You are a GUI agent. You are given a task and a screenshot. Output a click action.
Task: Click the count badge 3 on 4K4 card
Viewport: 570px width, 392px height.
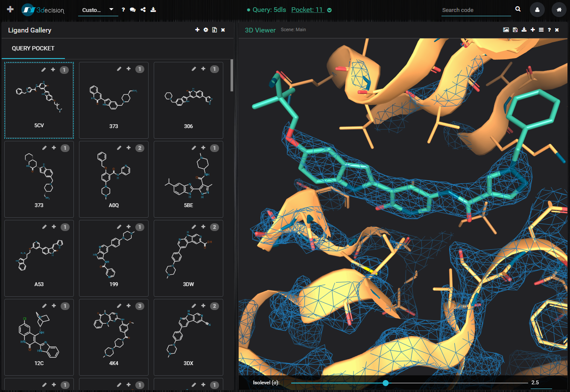[x=140, y=306]
